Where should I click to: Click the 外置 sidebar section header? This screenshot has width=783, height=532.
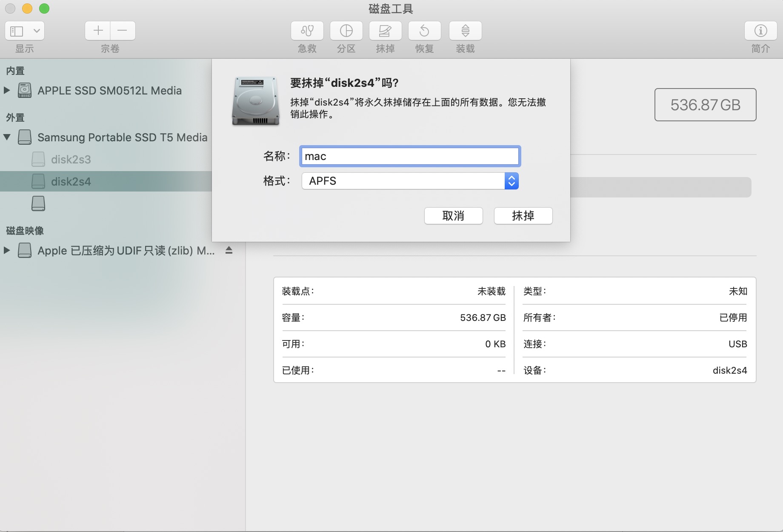[15, 117]
